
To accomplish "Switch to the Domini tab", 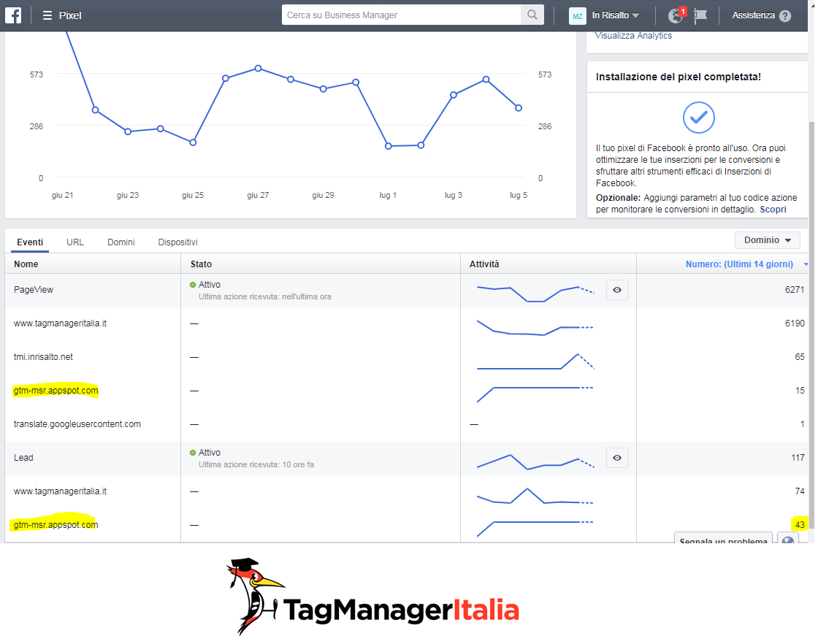I will click(x=121, y=242).
